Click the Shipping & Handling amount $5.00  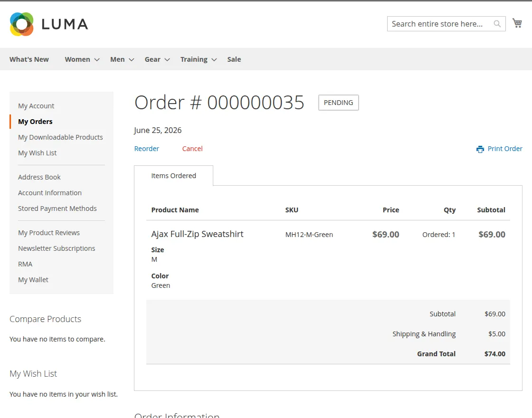[497, 334]
